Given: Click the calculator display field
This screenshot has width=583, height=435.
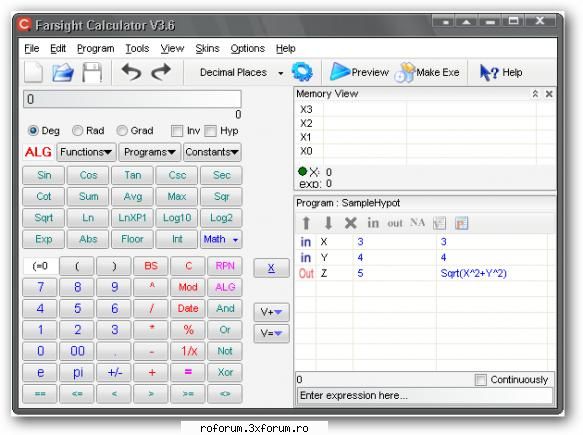Looking at the screenshot, I should [132, 99].
